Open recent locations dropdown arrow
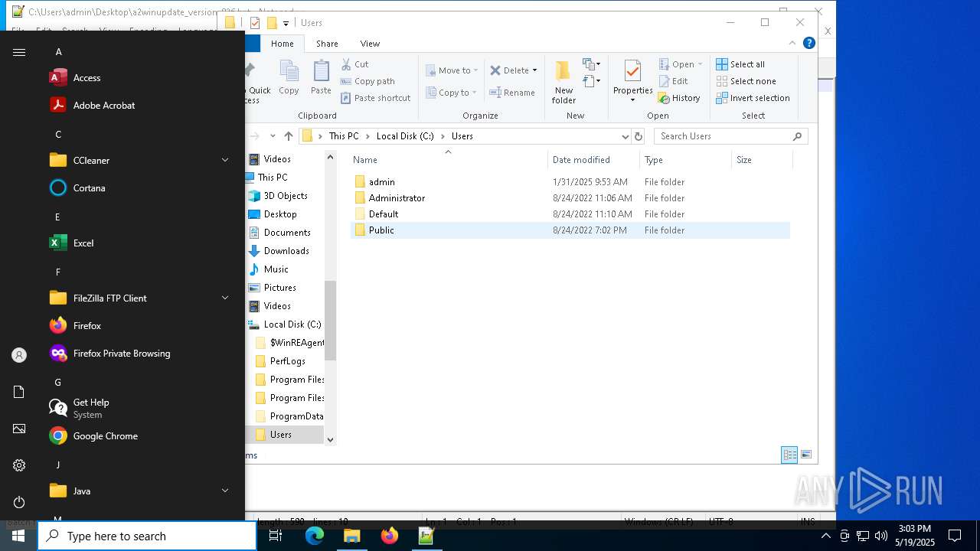The image size is (980, 551). coord(273,136)
